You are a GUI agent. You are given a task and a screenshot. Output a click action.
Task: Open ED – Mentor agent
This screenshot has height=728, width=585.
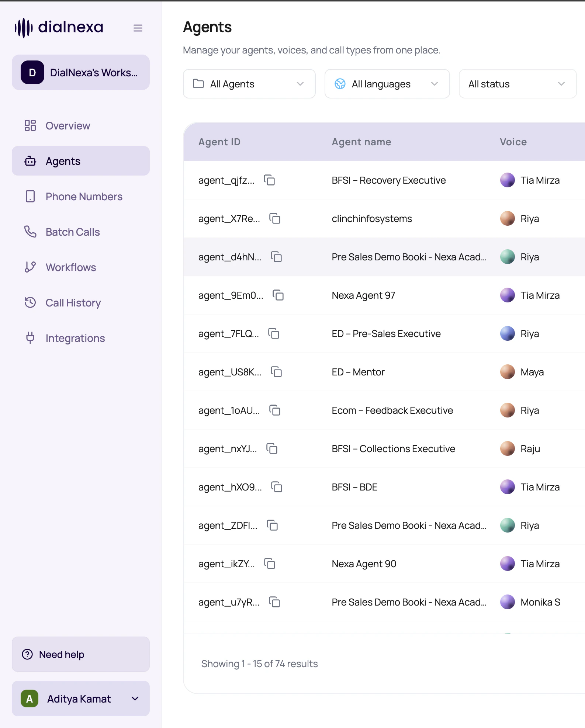[x=358, y=372]
